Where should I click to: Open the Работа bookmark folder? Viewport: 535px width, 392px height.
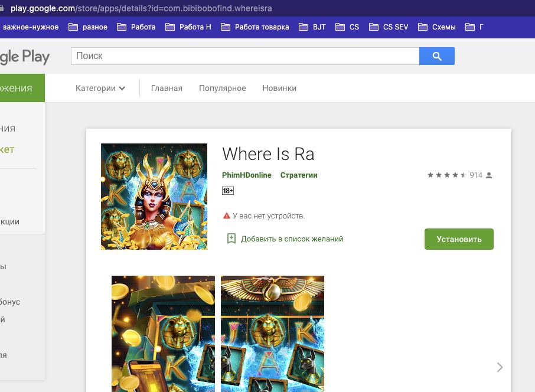click(136, 27)
